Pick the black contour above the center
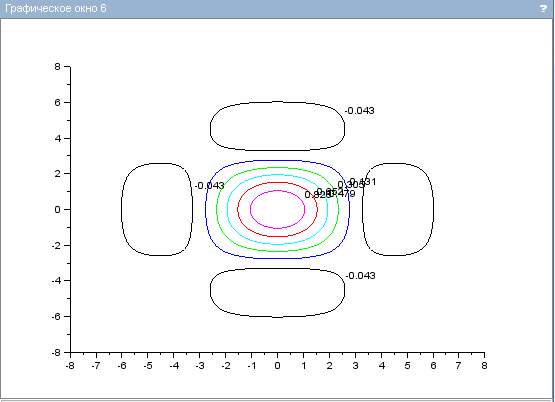555x402 pixels. 278,126
